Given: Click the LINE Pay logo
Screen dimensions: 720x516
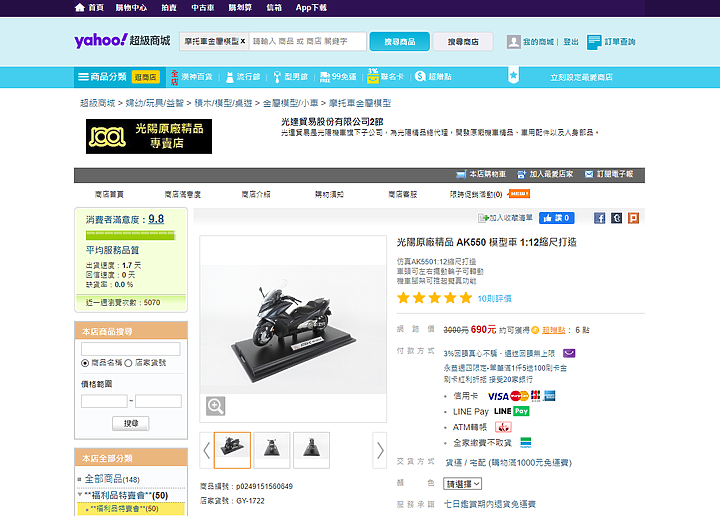Looking at the screenshot, I should coord(512,411).
